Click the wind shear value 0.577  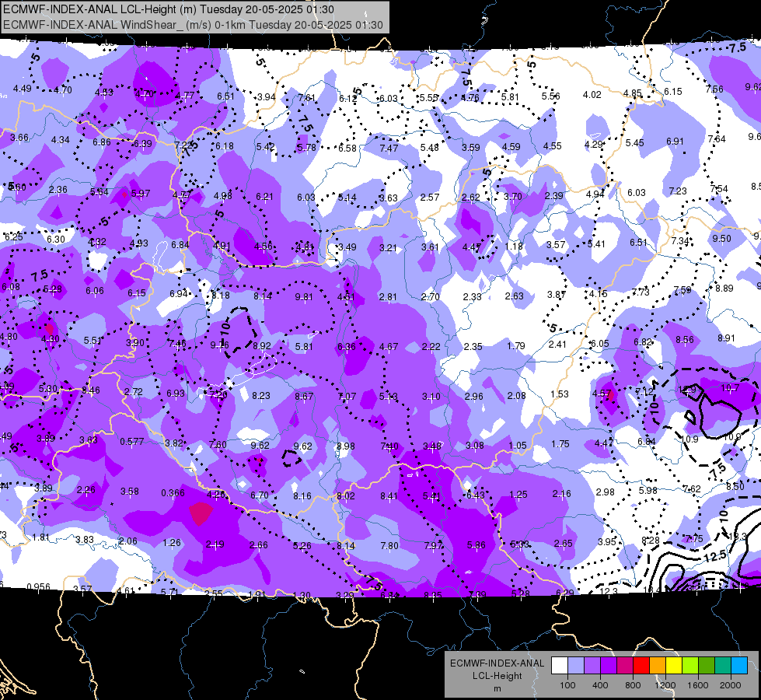[x=132, y=441]
